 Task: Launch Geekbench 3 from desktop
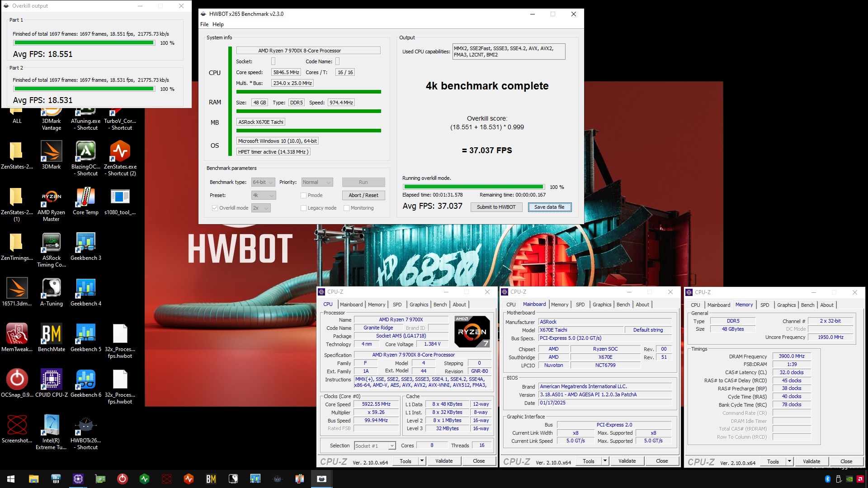86,247
